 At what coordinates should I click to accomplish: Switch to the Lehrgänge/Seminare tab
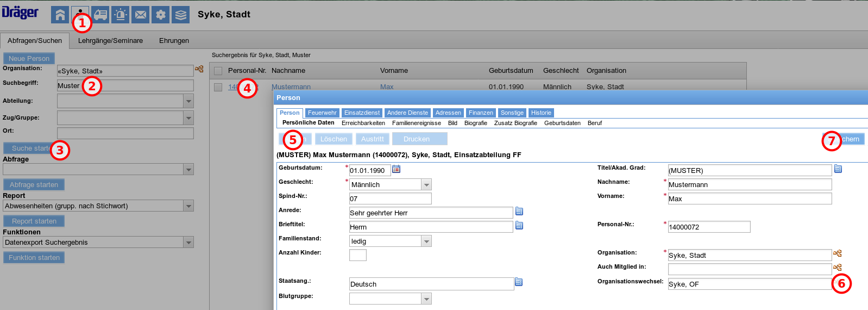(110, 41)
